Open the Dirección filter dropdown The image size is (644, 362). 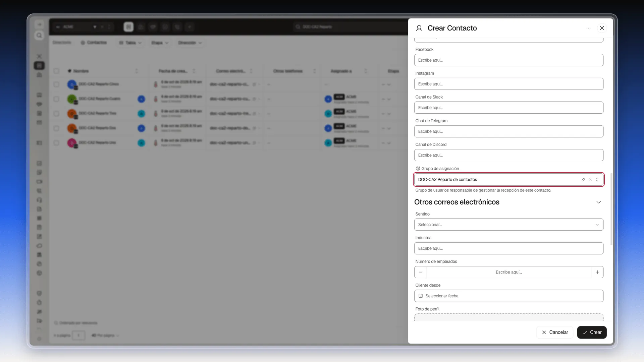[x=190, y=43]
